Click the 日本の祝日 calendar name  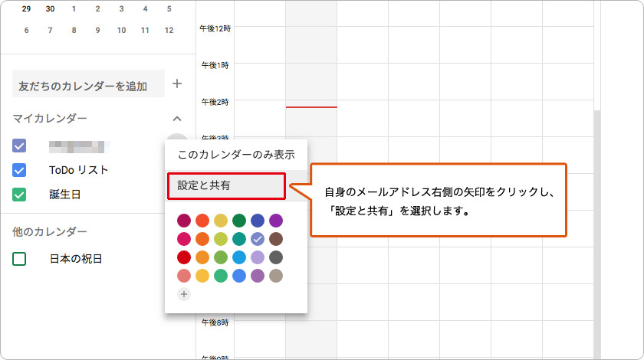click(76, 259)
